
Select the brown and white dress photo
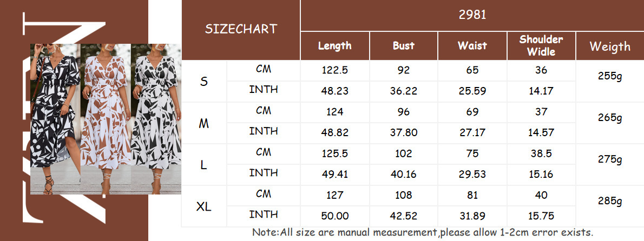106,119
